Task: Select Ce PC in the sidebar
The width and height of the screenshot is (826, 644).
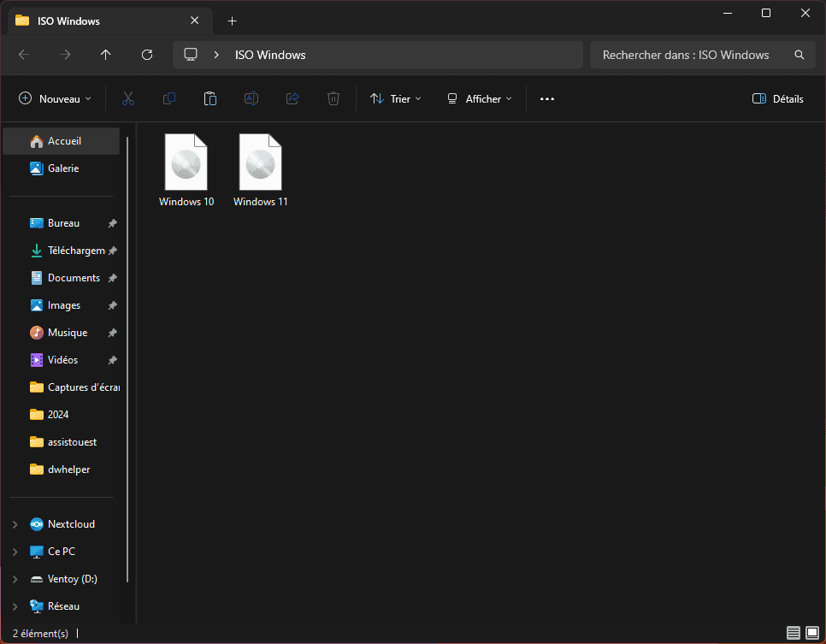Action: click(x=61, y=552)
